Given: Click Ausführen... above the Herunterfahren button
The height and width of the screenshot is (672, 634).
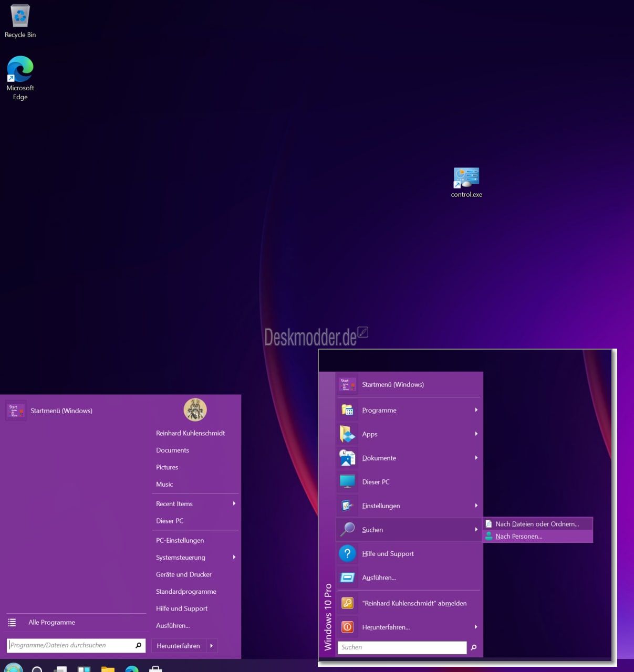Looking at the screenshot, I should (195, 625).
